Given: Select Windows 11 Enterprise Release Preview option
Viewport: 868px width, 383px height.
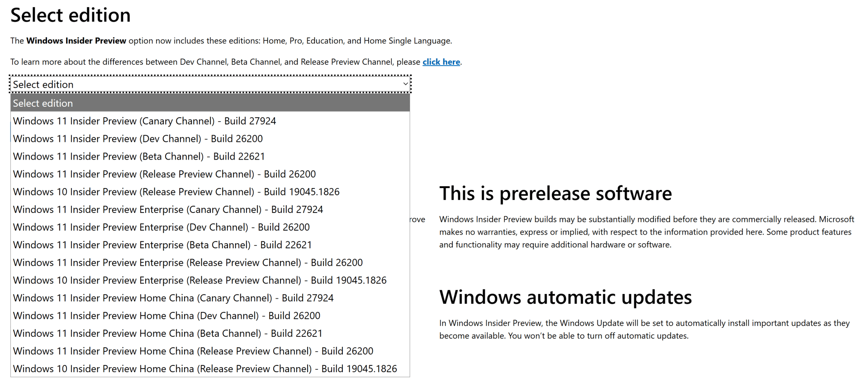Looking at the screenshot, I should click(x=188, y=263).
